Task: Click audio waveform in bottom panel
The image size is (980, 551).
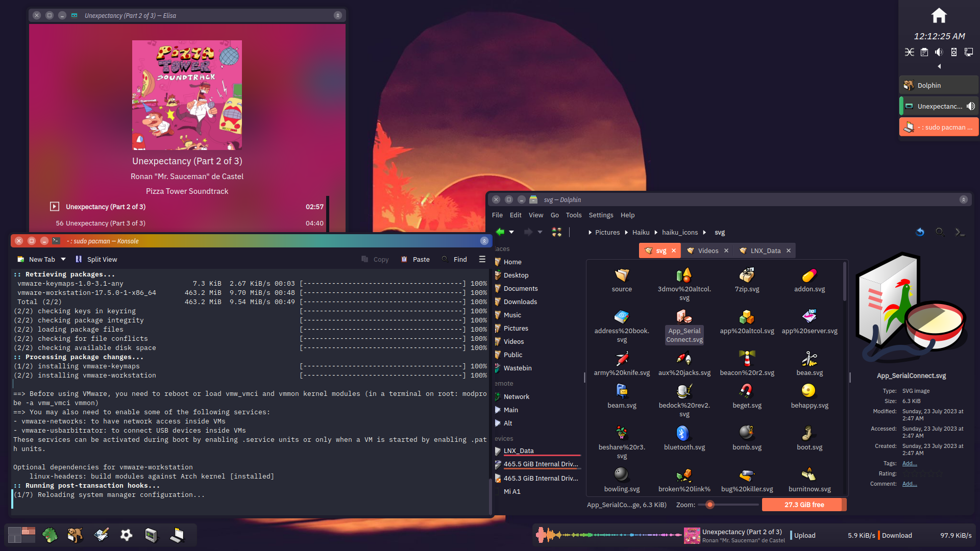Action: click(x=608, y=535)
